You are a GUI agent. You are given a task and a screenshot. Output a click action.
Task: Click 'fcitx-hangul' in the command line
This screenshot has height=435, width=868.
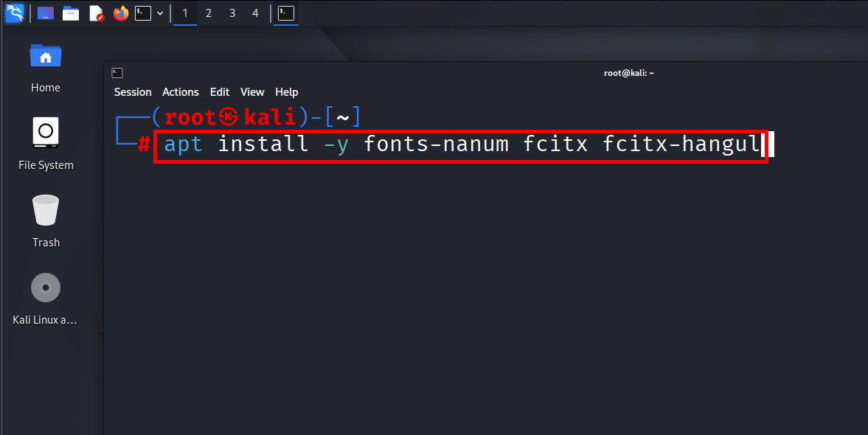pyautogui.click(x=681, y=145)
